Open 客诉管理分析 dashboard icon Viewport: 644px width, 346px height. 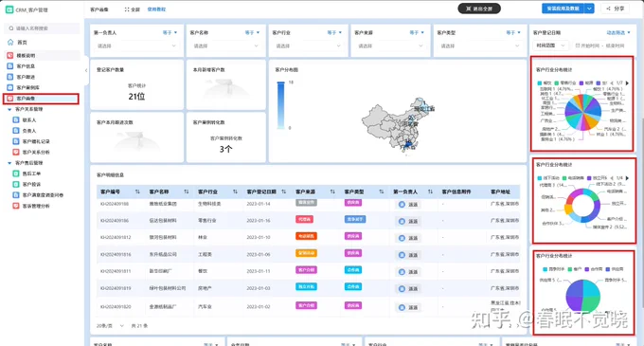16,206
